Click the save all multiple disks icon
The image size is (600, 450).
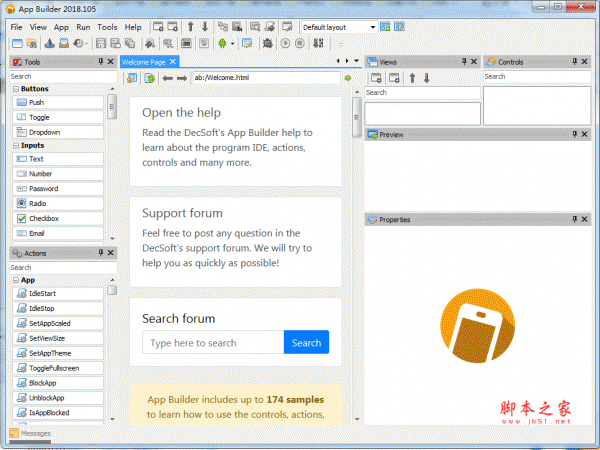coord(130,43)
